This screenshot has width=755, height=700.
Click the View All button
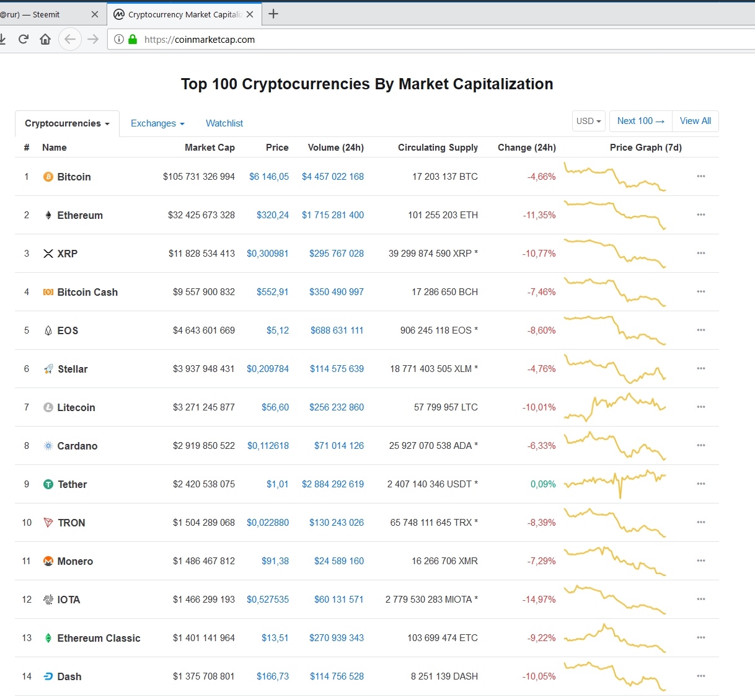(x=695, y=121)
